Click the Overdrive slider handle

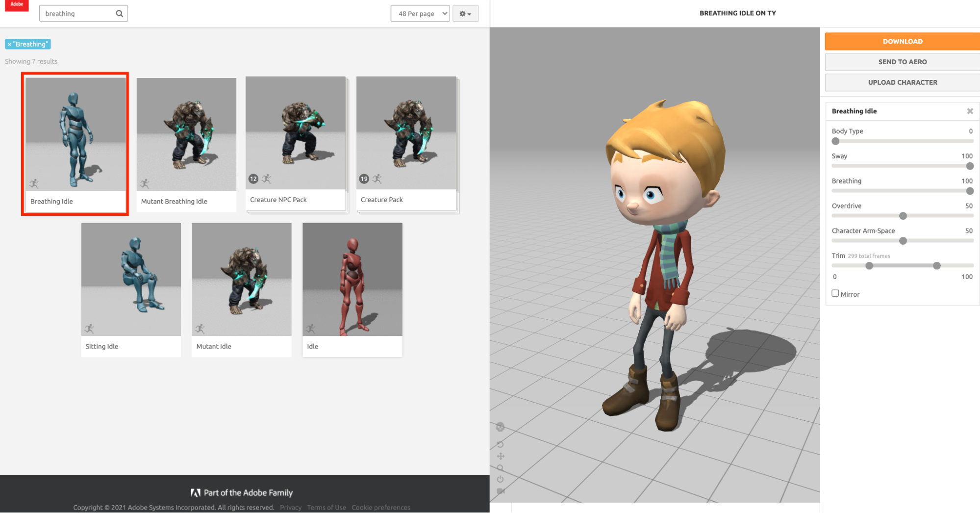903,216
